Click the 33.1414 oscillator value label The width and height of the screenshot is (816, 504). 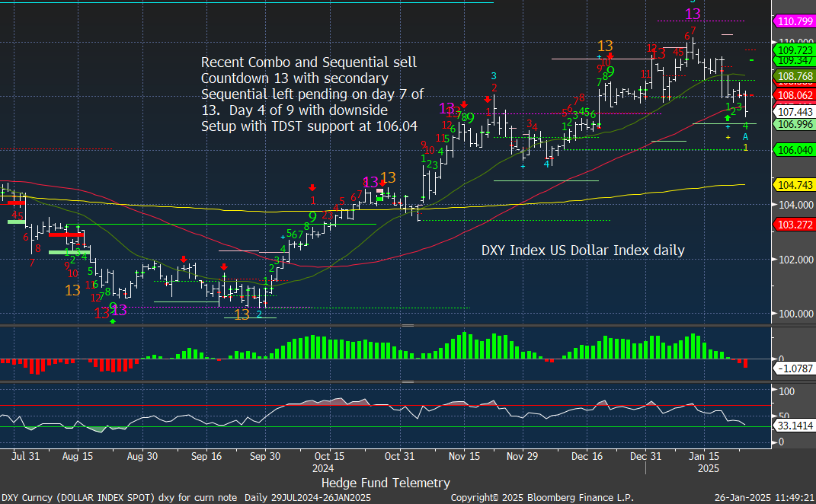794,426
